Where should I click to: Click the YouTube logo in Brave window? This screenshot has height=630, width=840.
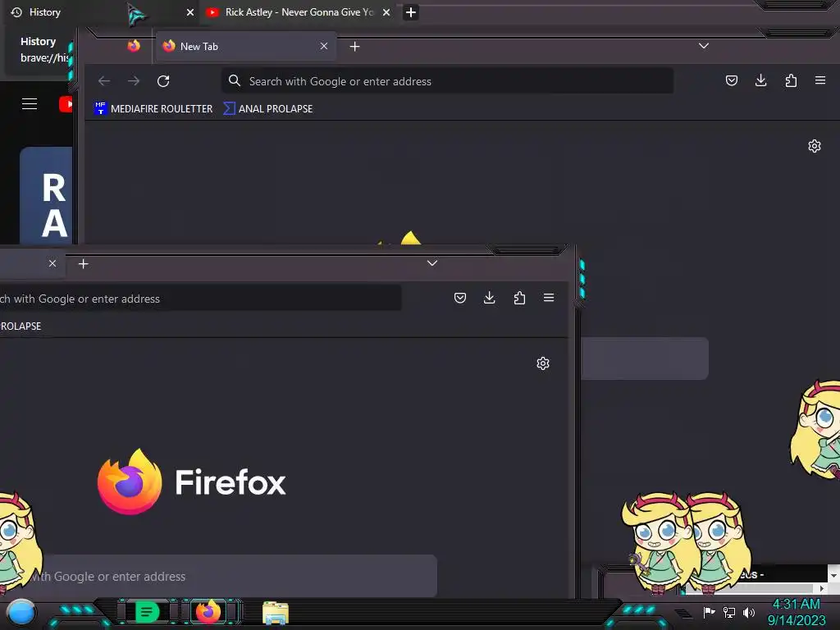pyautogui.click(x=66, y=104)
